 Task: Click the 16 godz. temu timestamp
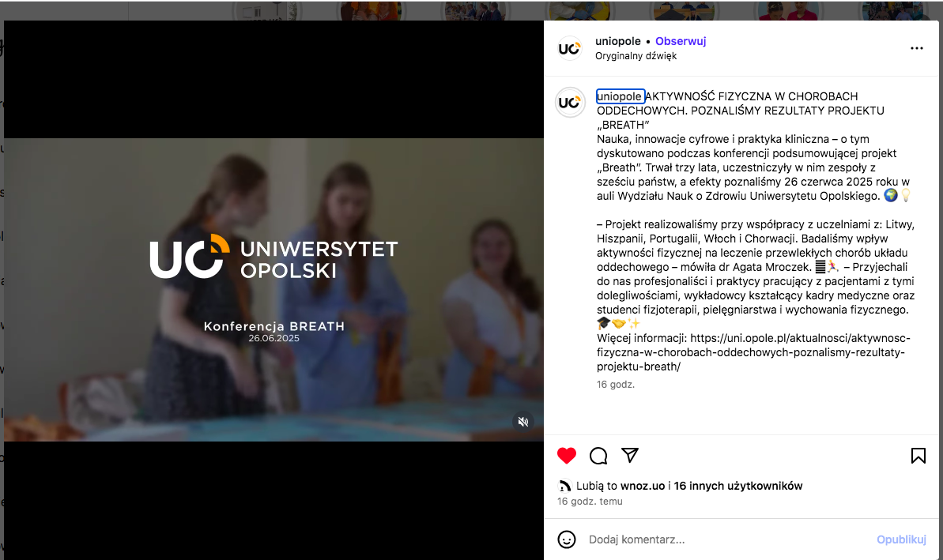click(590, 501)
